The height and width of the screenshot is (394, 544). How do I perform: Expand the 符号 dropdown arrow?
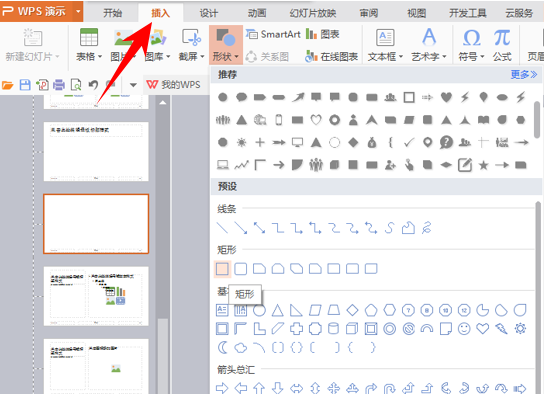pyautogui.click(x=482, y=57)
